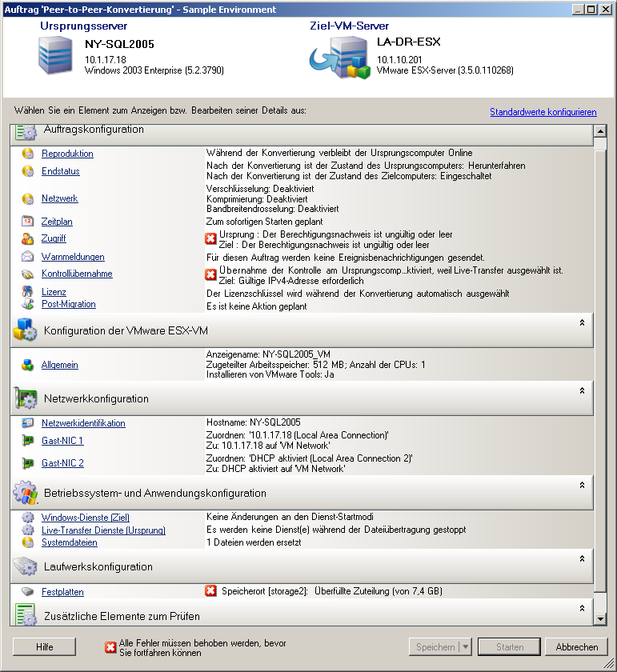Open the Lizenz link
The image size is (617, 672).
coord(54,292)
